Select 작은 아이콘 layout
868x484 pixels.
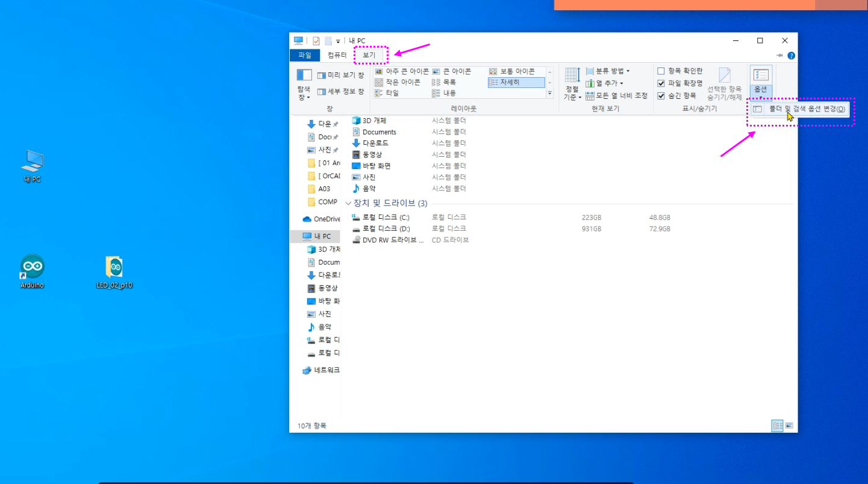point(398,82)
